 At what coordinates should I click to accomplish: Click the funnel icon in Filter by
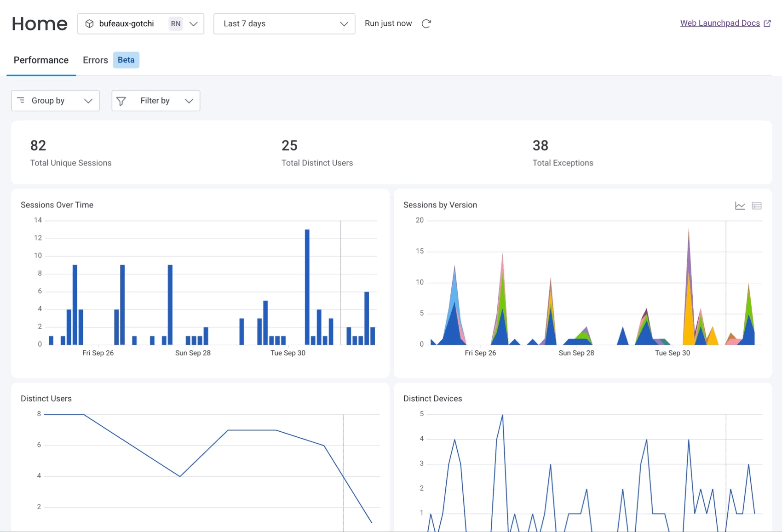coord(121,101)
